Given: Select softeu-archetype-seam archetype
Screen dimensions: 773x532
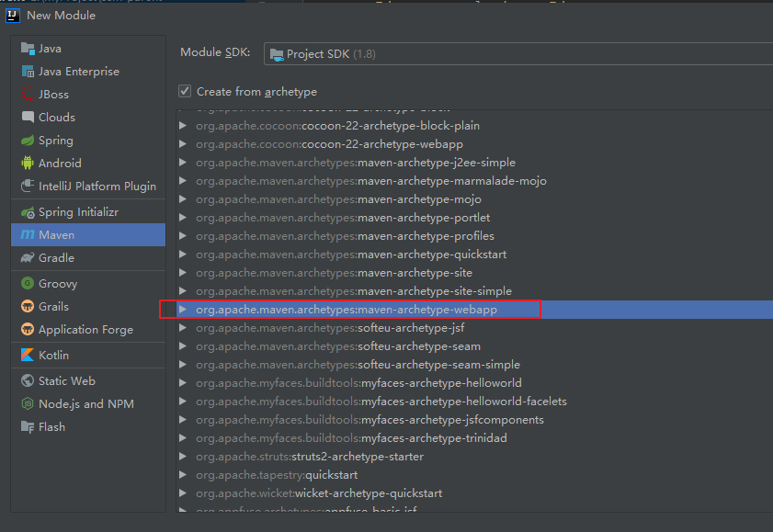Looking at the screenshot, I should pos(474,346).
